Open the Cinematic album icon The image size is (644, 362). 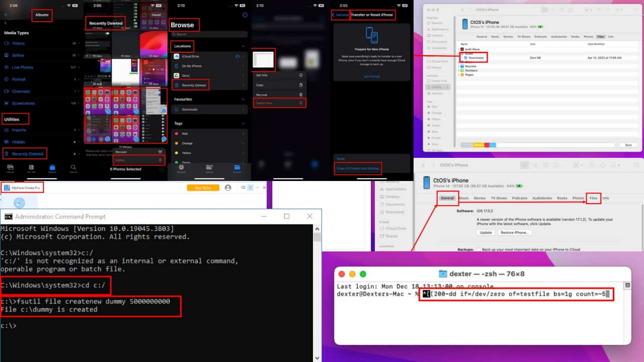tap(7, 92)
